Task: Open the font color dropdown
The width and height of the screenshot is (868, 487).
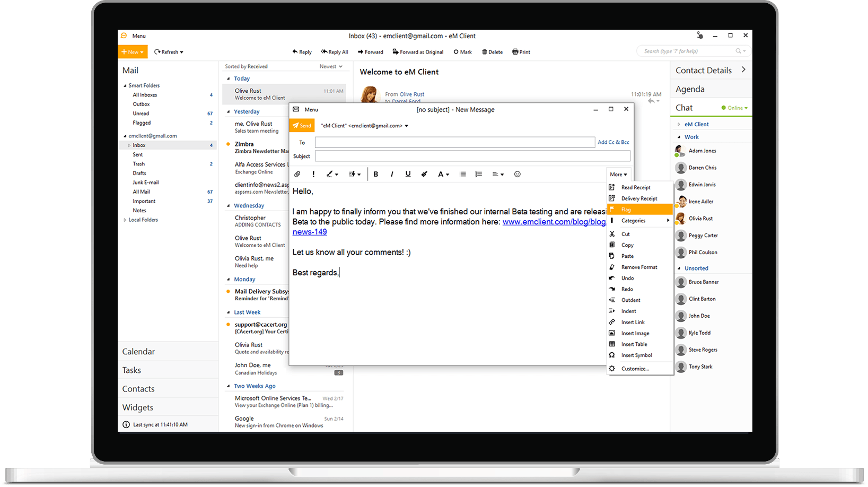Action: pyautogui.click(x=443, y=174)
